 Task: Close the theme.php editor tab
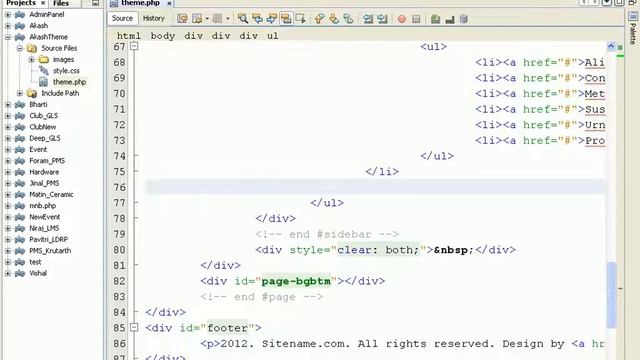pos(169,3)
